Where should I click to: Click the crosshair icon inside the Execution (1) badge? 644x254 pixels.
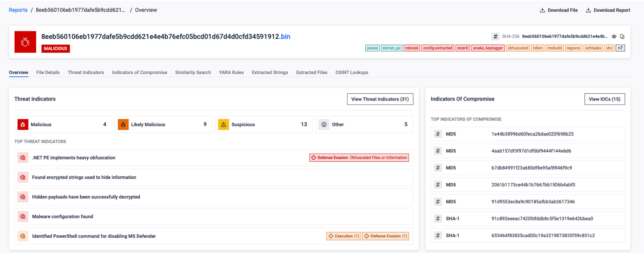pos(331,236)
